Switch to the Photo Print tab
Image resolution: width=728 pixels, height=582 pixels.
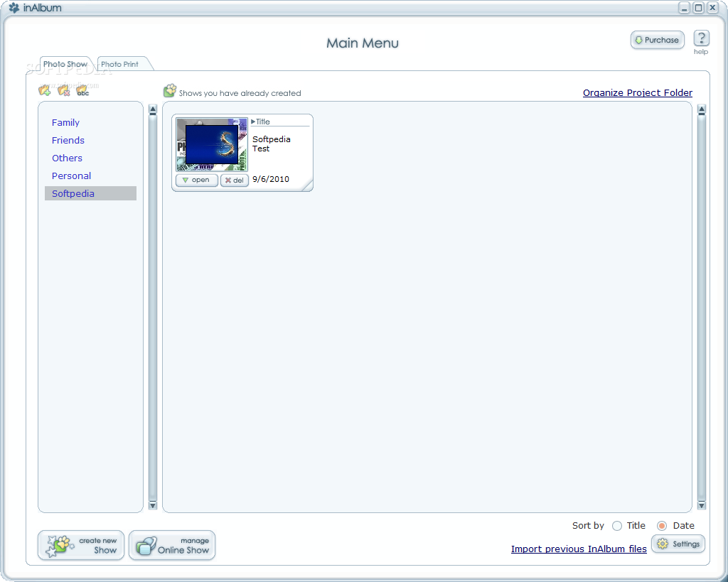(x=119, y=64)
